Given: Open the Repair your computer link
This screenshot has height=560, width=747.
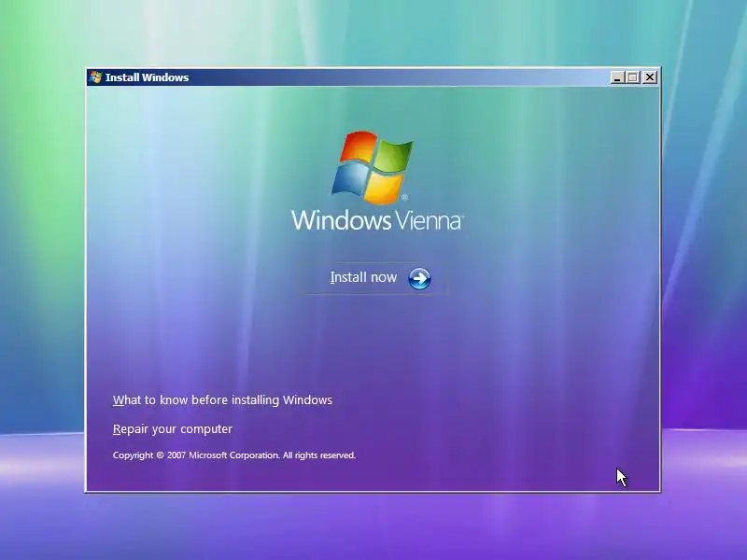Looking at the screenshot, I should pos(173,429).
